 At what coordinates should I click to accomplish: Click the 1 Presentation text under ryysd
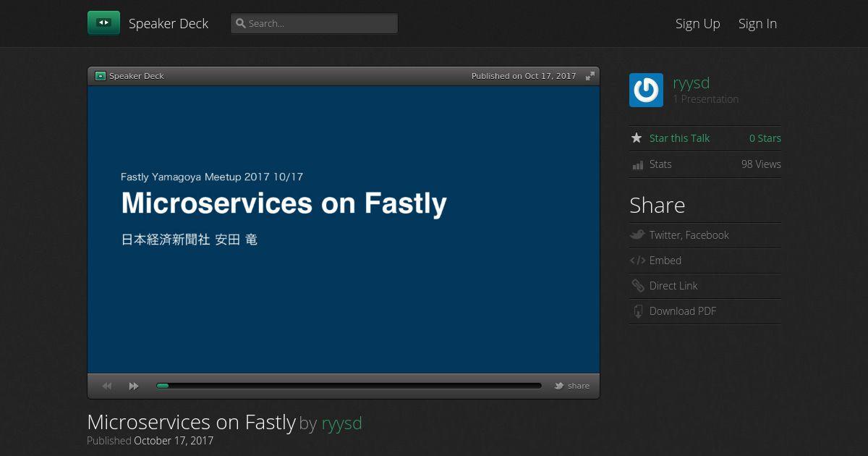tap(706, 99)
